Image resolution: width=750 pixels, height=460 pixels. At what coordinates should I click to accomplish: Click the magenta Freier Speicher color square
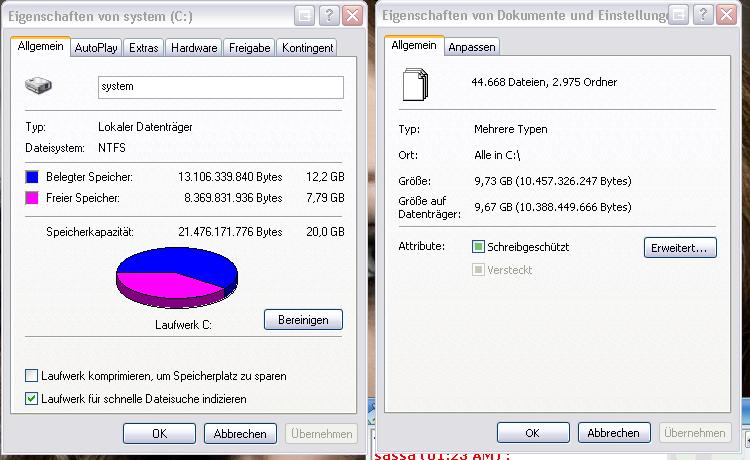tap(32, 198)
